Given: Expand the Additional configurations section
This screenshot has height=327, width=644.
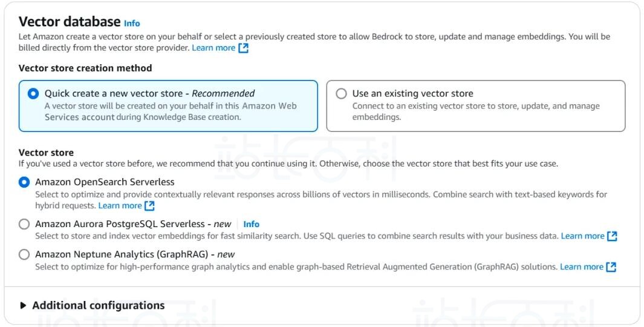Looking at the screenshot, I should tap(23, 306).
